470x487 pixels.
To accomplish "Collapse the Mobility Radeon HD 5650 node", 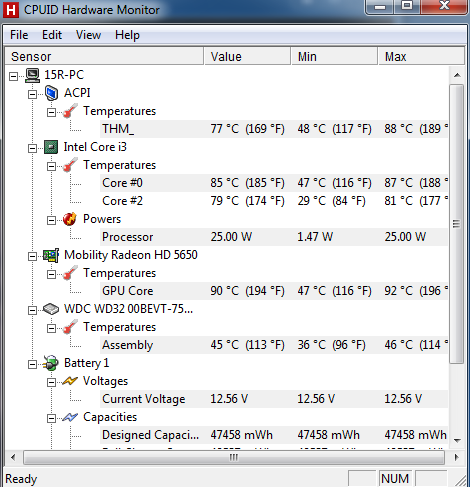I will click(x=32, y=257).
